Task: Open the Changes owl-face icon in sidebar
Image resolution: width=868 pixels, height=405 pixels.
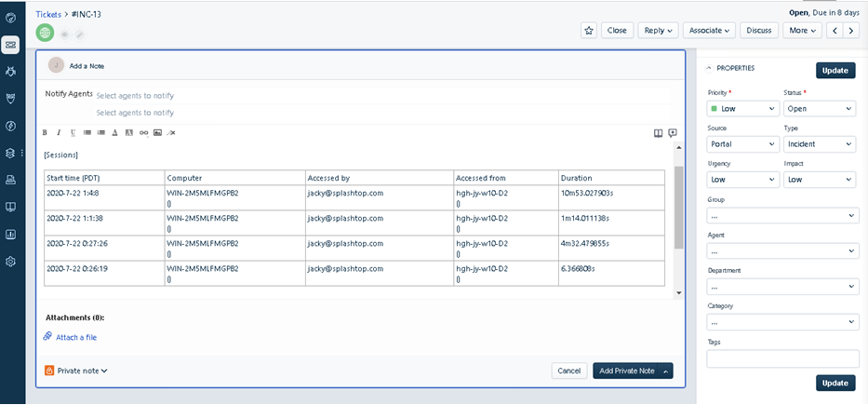Action: [10, 99]
